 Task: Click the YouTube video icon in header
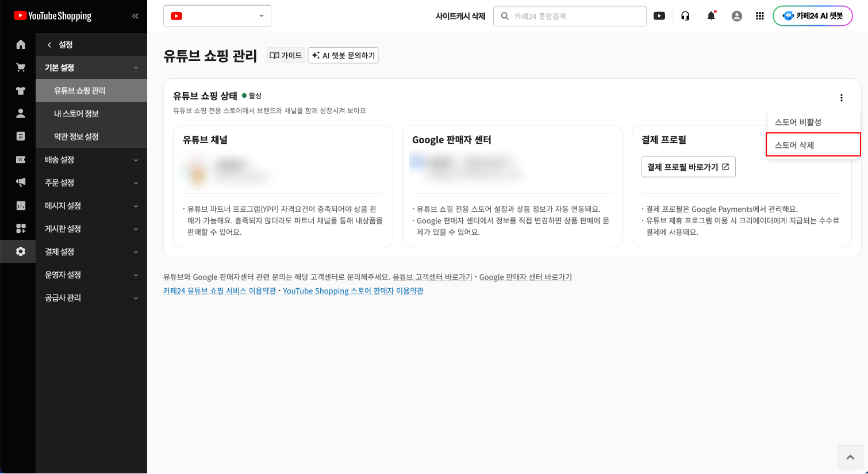[x=659, y=16]
